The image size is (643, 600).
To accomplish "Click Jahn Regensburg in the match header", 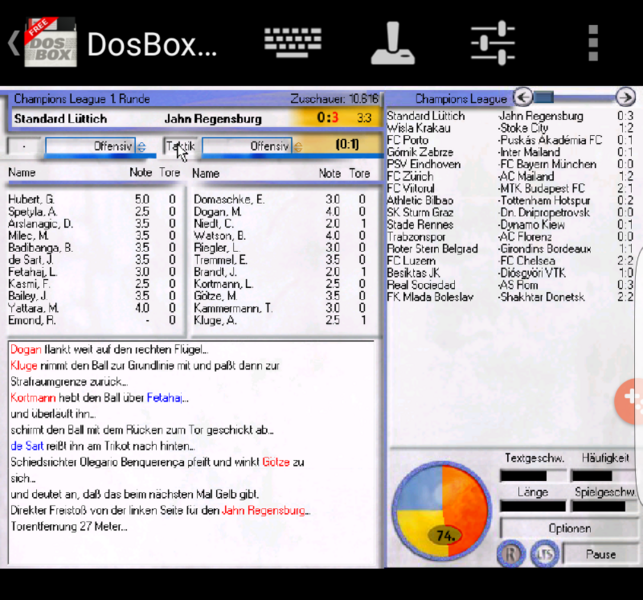I will click(x=213, y=119).
